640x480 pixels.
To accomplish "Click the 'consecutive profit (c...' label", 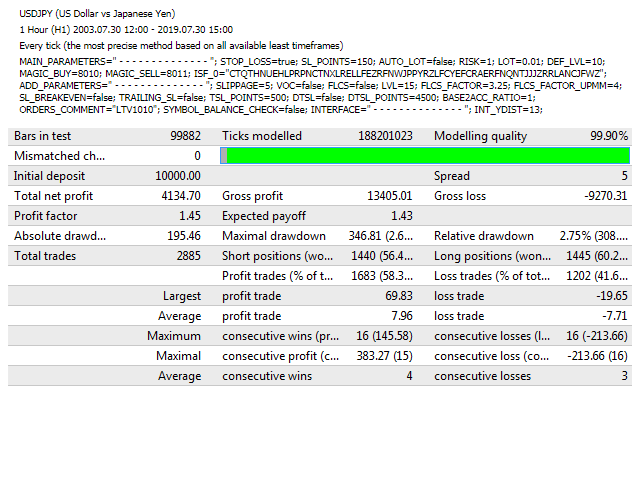I will (280, 356).
